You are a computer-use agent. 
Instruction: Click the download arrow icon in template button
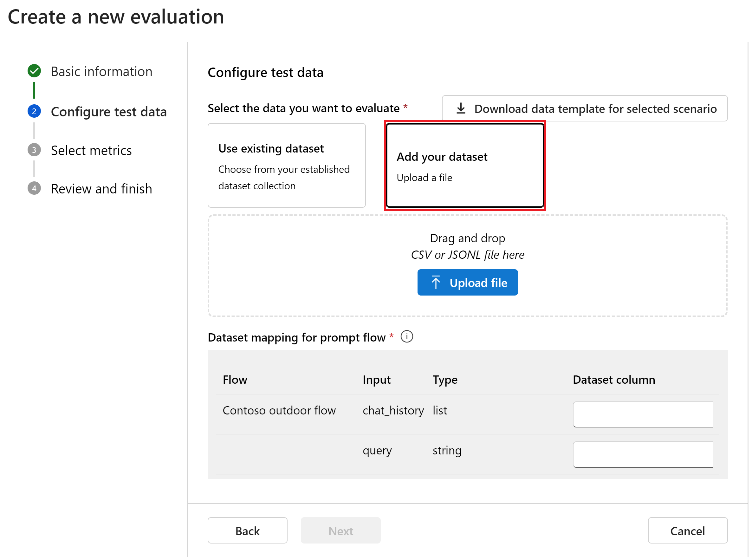[461, 108]
